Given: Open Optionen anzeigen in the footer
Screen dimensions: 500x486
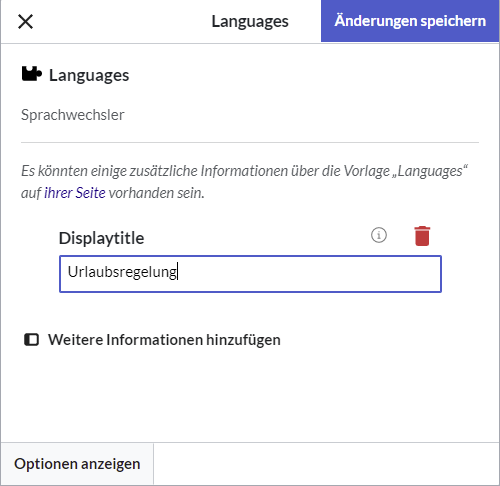Looking at the screenshot, I should [77, 464].
